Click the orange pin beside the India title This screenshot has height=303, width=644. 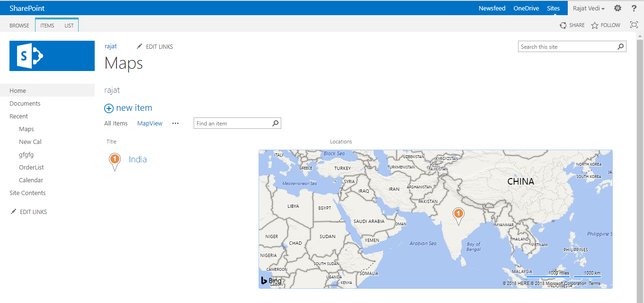tap(115, 160)
